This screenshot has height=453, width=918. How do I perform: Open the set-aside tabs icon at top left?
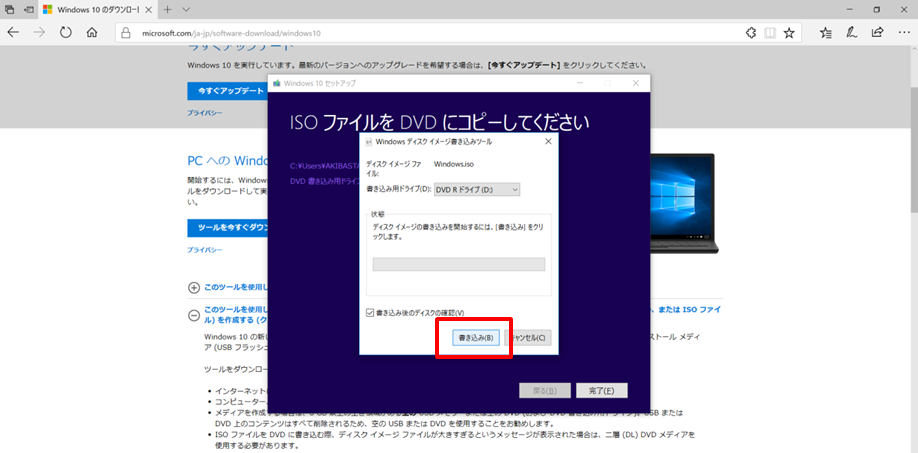[9, 9]
